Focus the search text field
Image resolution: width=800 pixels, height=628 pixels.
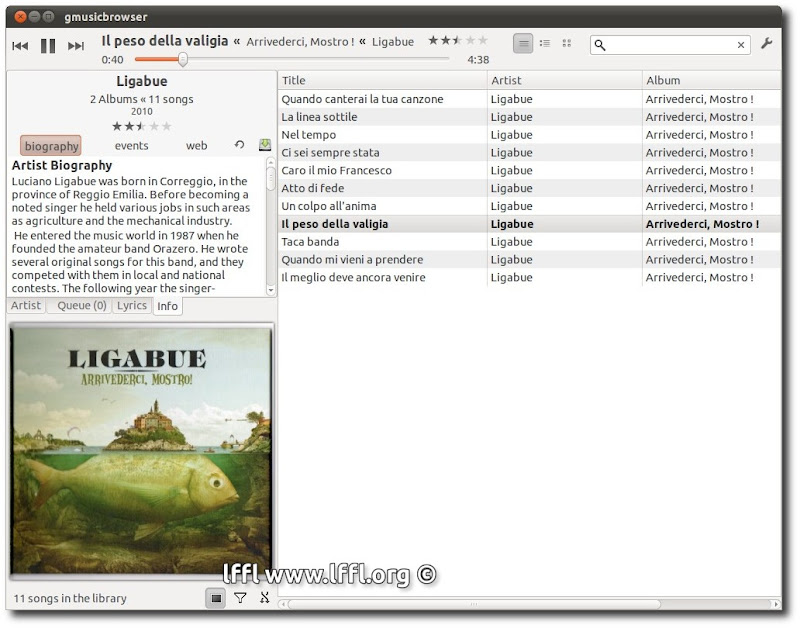[671, 45]
